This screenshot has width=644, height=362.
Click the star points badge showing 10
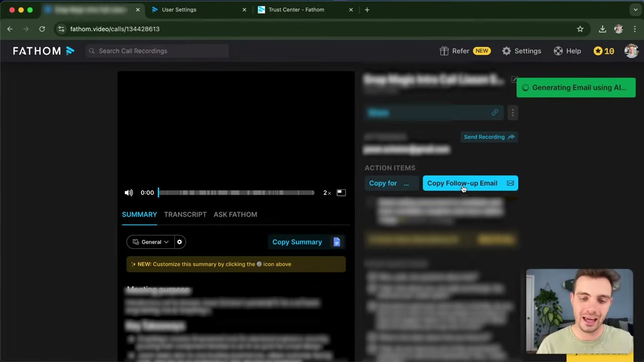click(603, 51)
